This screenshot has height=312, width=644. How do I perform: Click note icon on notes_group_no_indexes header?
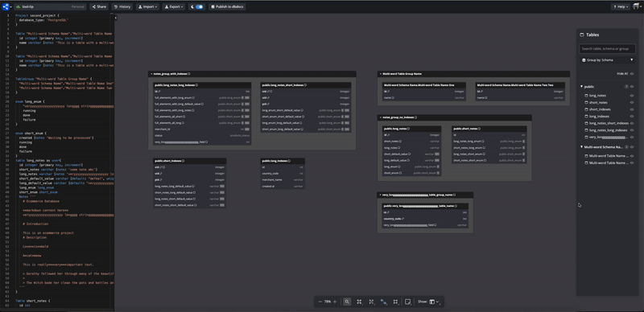click(x=415, y=117)
